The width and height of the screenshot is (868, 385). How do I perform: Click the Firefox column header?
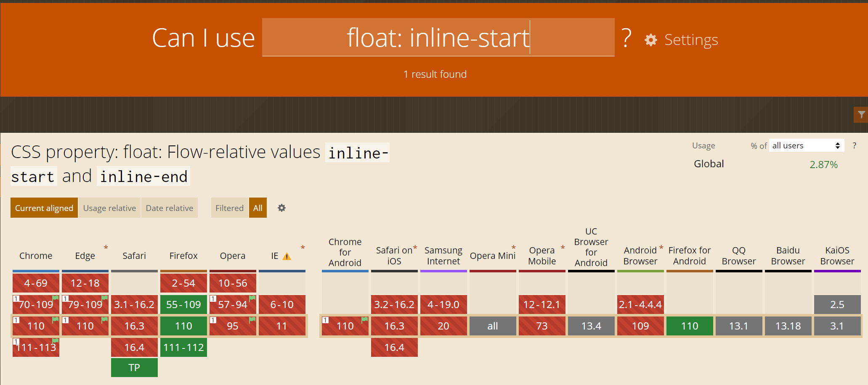[x=183, y=256]
